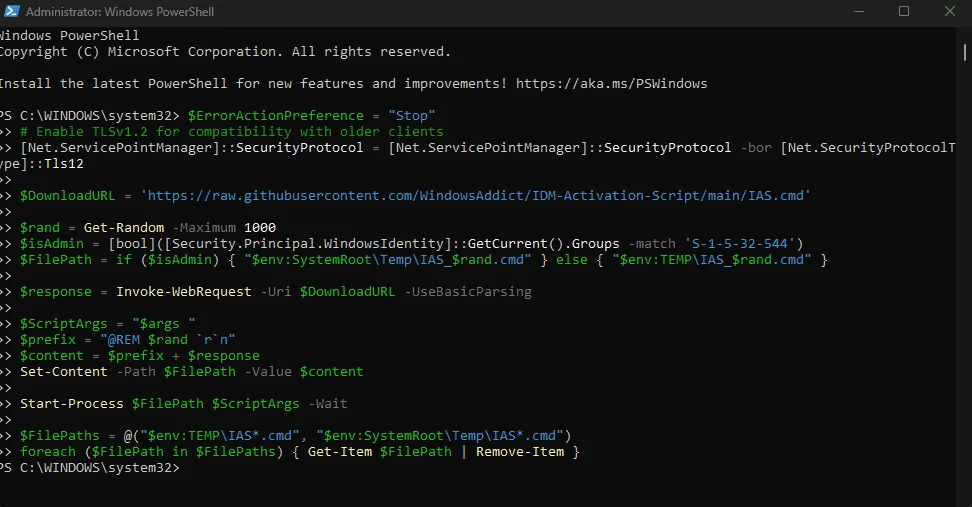Click the https://aka.ms/PSWindows URL

point(611,84)
